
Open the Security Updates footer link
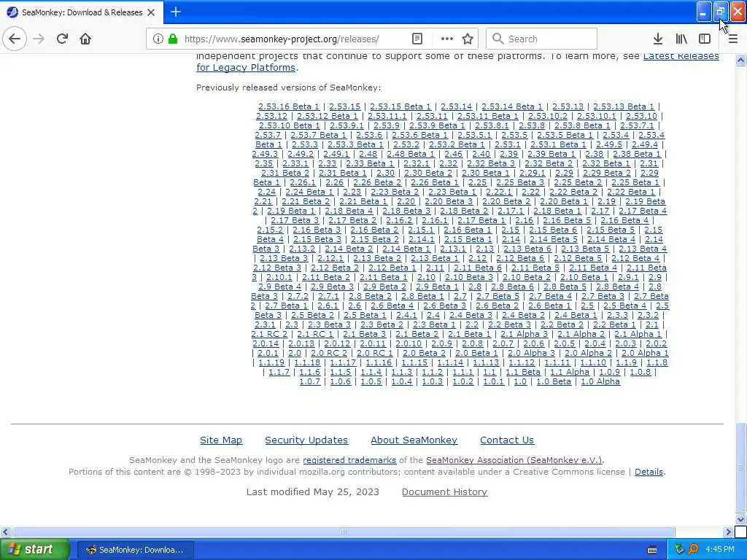click(x=306, y=440)
